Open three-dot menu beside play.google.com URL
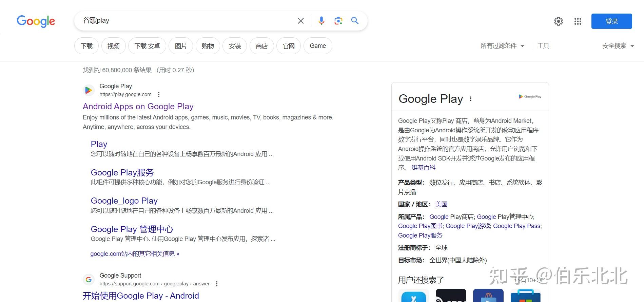The height and width of the screenshot is (302, 644). pyautogui.click(x=159, y=94)
